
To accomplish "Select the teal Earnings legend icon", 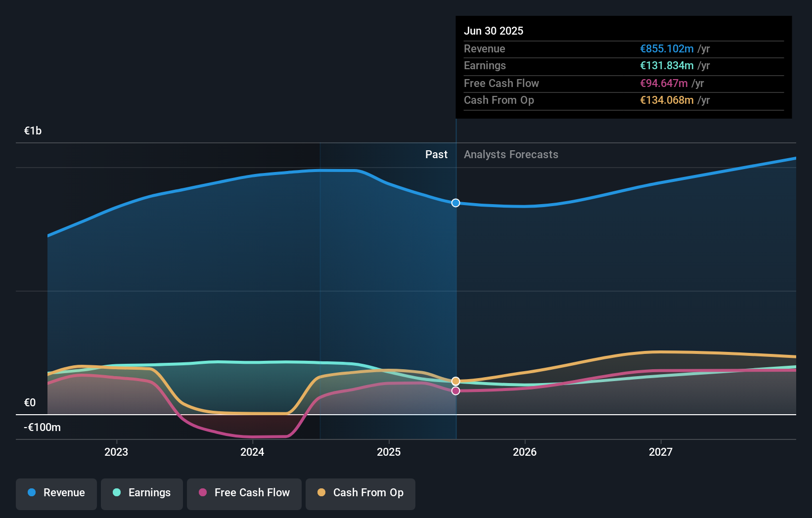I will tap(116, 492).
